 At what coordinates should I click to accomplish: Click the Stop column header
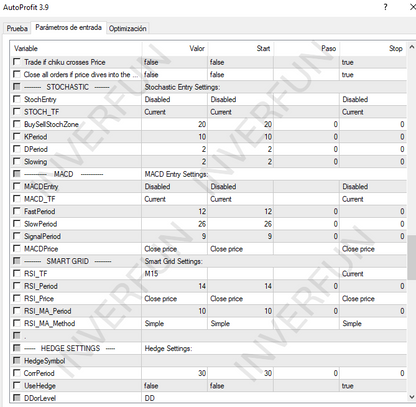373,49
